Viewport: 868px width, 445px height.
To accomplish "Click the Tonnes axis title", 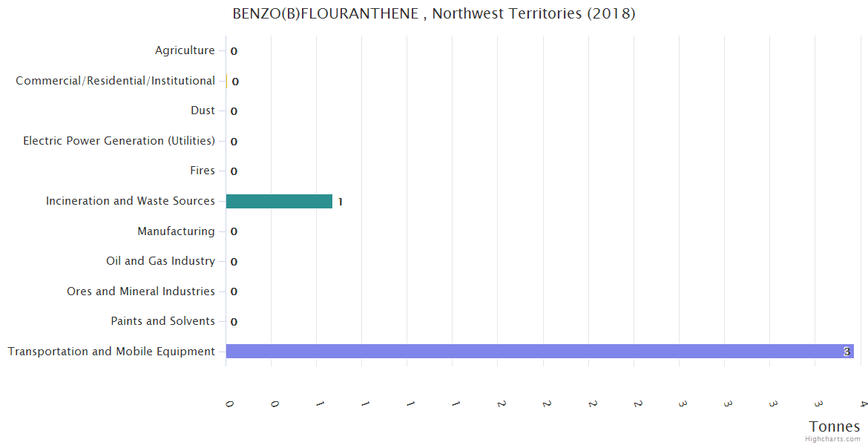I will coord(835,426).
